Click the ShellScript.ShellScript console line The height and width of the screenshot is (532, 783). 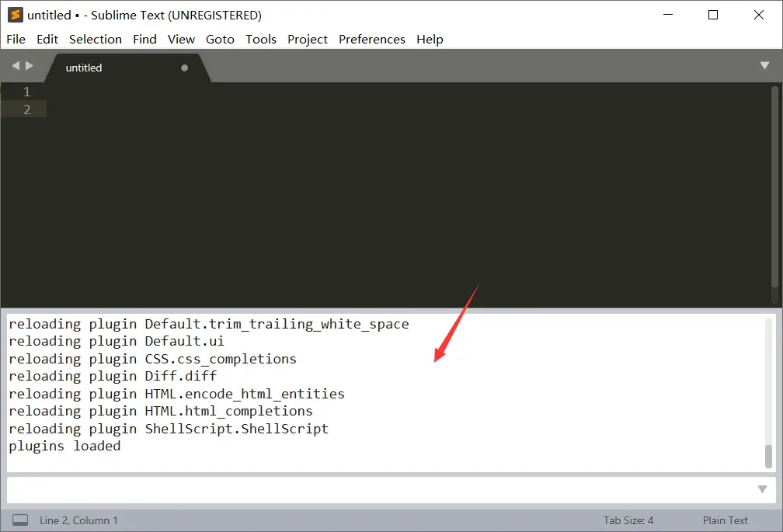(x=169, y=429)
